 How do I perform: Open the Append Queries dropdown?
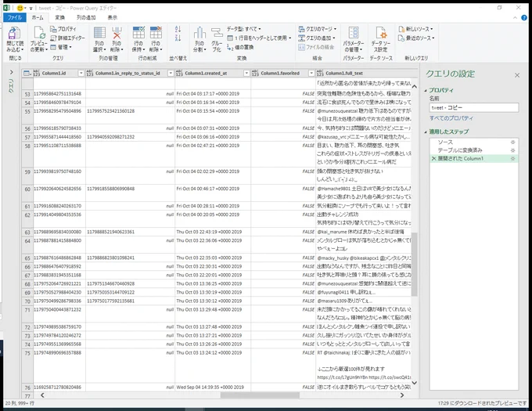tap(317, 38)
